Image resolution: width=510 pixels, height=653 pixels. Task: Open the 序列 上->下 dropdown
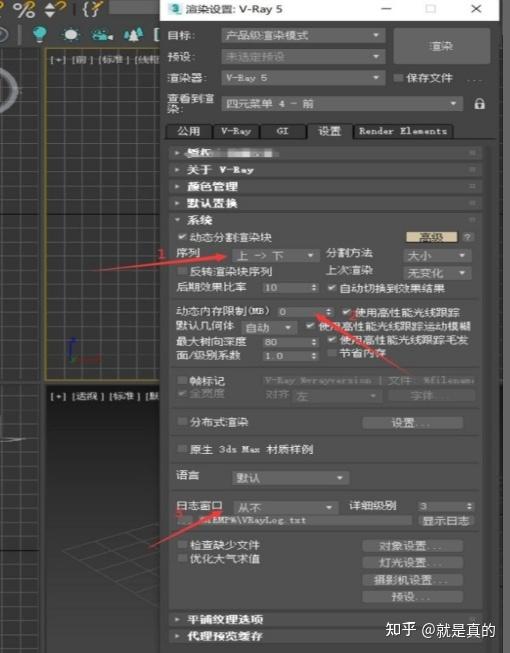click(275, 255)
